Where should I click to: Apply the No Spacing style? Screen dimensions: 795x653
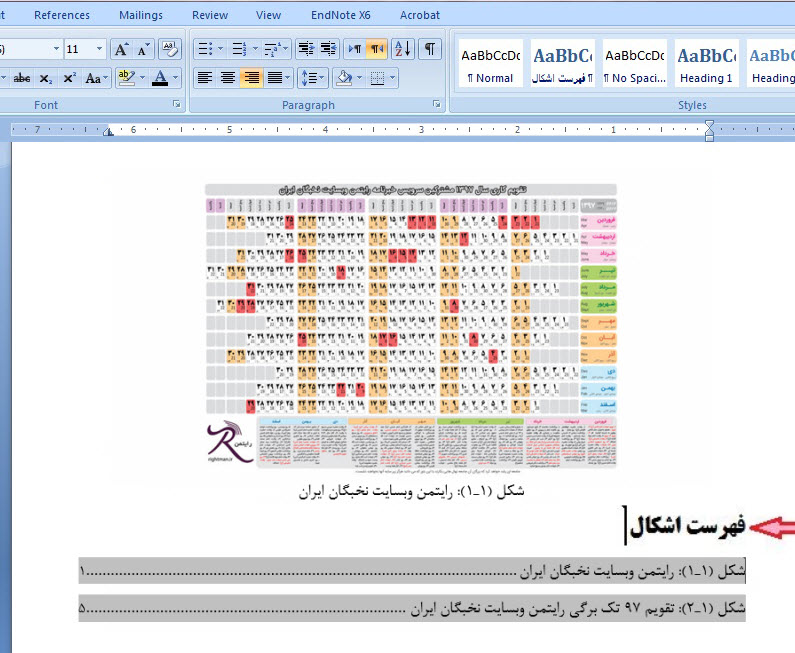click(635, 64)
